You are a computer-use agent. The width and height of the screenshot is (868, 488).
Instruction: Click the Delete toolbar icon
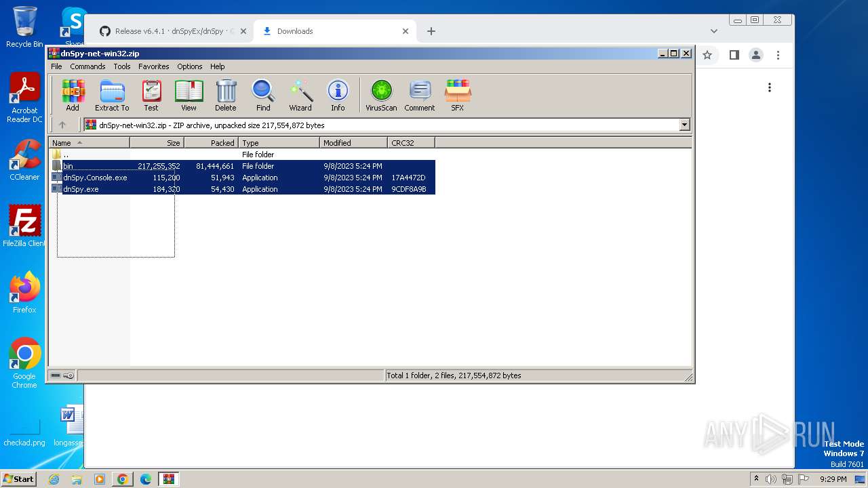coord(226,96)
